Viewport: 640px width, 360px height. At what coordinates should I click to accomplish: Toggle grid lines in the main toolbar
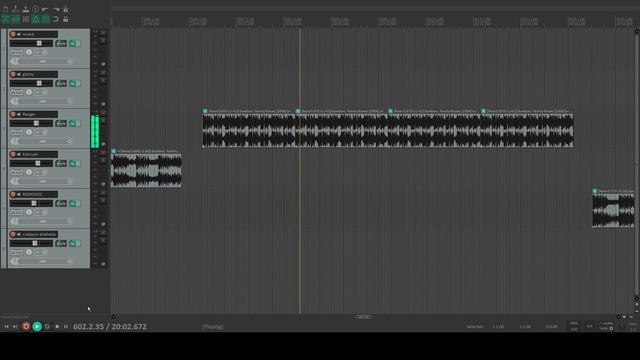click(x=45, y=19)
